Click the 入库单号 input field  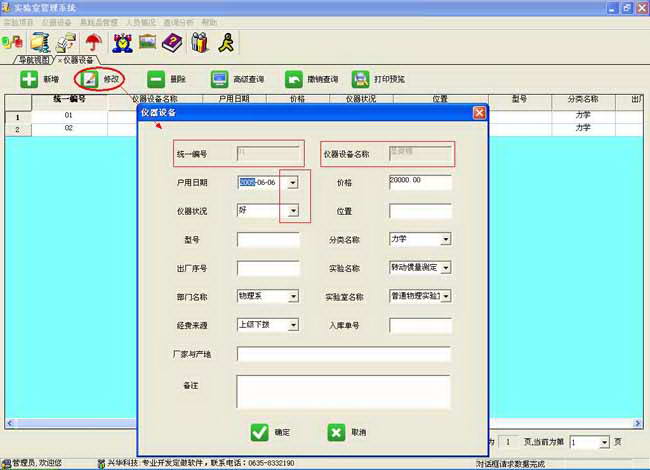coord(420,326)
